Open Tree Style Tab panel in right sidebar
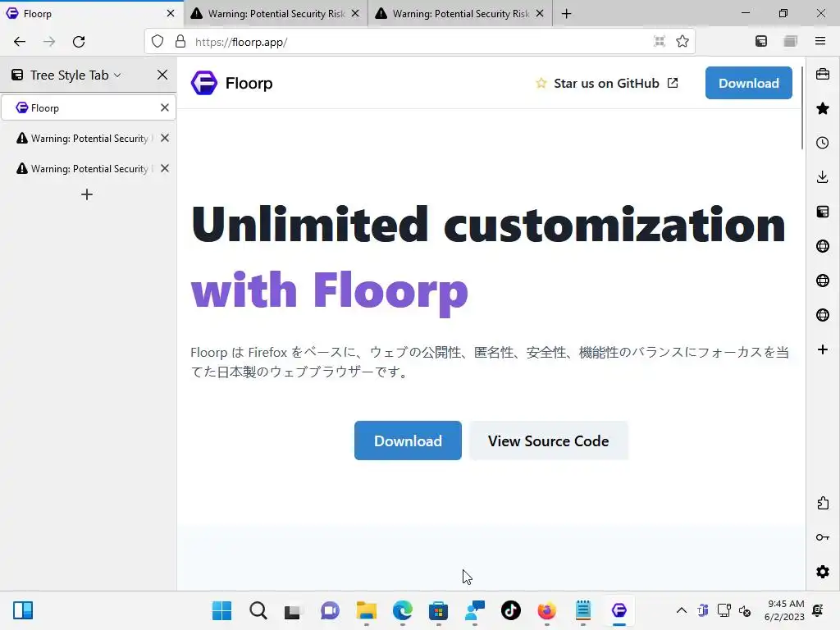The height and width of the screenshot is (630, 840). click(x=823, y=212)
